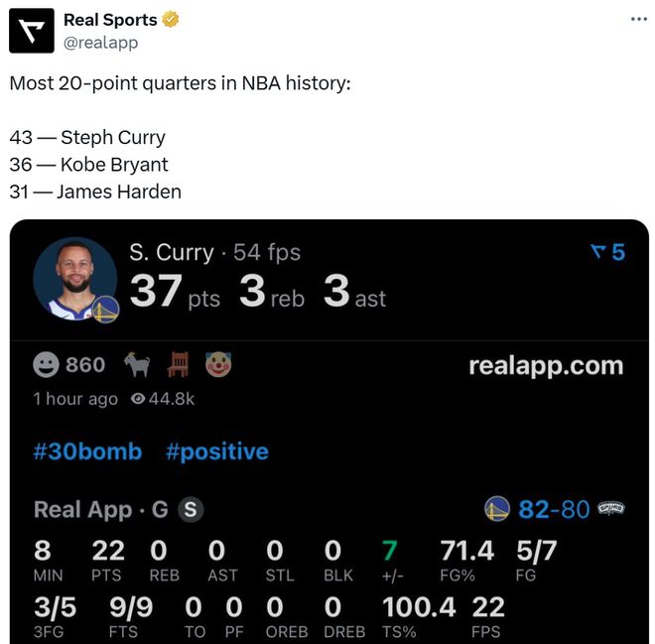
Task: Click the clown face reaction emoji
Action: tap(217, 365)
